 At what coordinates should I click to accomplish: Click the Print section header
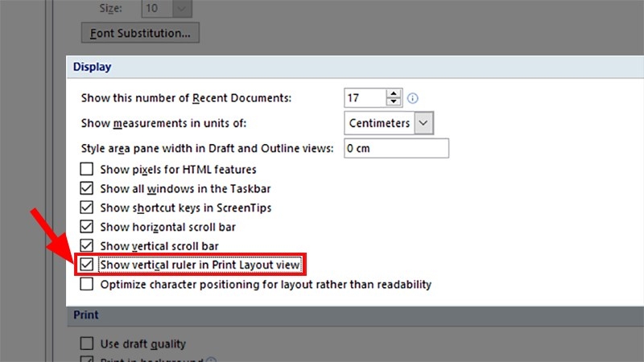[86, 315]
